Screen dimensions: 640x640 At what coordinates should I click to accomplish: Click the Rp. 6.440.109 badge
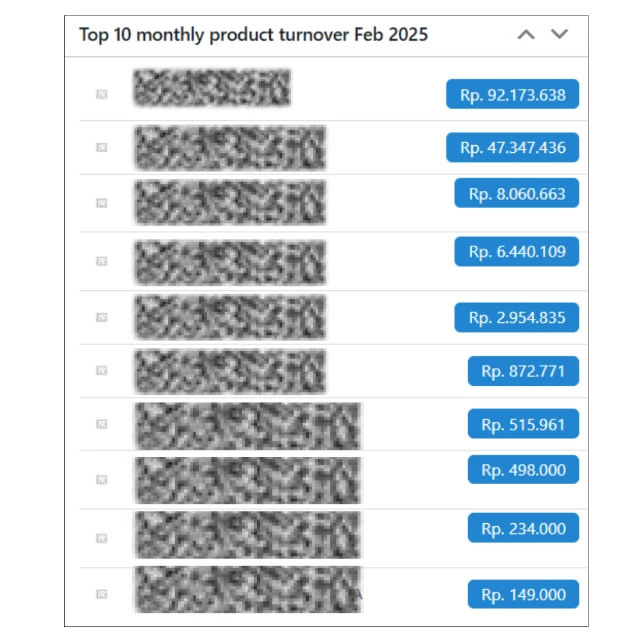click(516, 251)
